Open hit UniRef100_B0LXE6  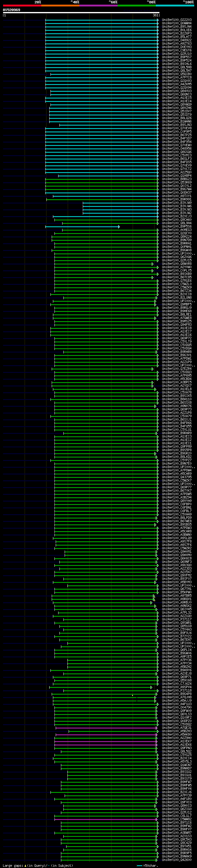(177, 30)
